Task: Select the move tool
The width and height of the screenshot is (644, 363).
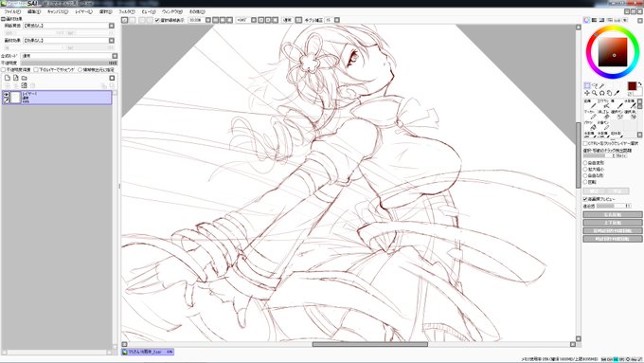Action: [x=587, y=93]
